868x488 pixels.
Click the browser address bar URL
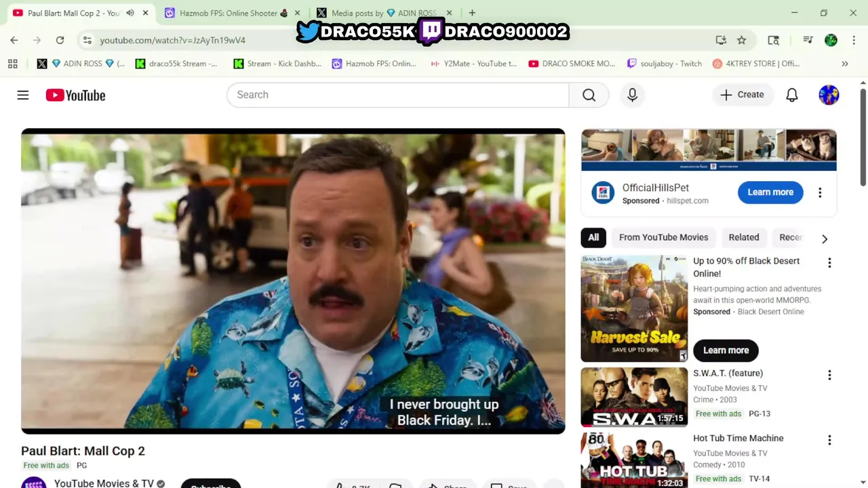tap(173, 40)
